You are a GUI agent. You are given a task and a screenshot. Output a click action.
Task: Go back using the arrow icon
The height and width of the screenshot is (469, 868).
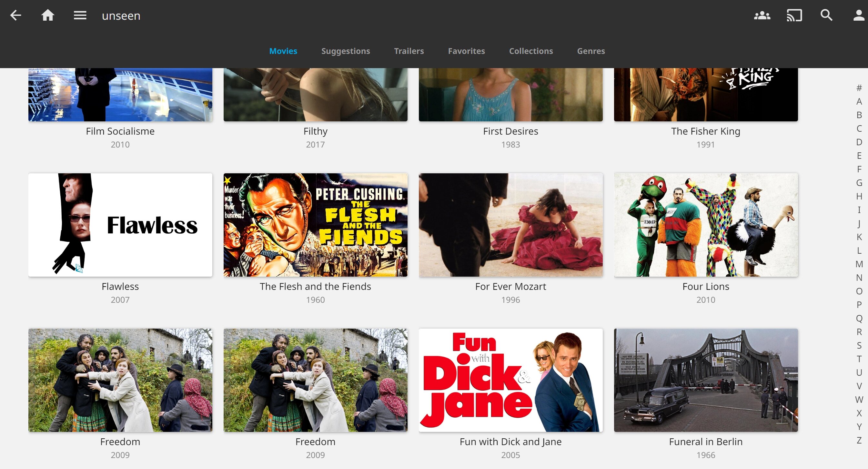[x=15, y=15]
